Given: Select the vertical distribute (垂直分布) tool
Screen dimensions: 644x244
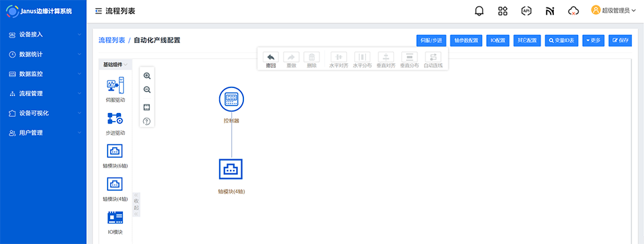Looking at the screenshot, I should pyautogui.click(x=409, y=57).
